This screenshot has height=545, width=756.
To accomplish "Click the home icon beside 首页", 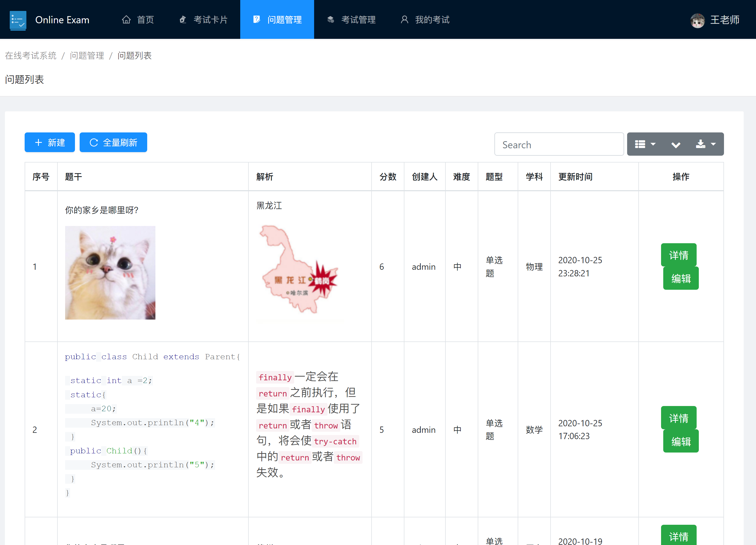I will click(x=126, y=20).
